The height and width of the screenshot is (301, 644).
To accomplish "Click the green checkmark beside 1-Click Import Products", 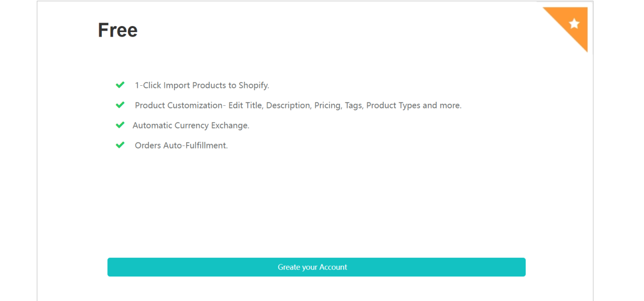I will [120, 85].
